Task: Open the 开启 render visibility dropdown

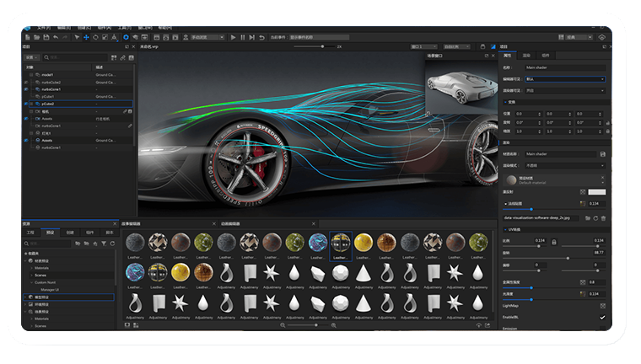Action: pyautogui.click(x=565, y=90)
